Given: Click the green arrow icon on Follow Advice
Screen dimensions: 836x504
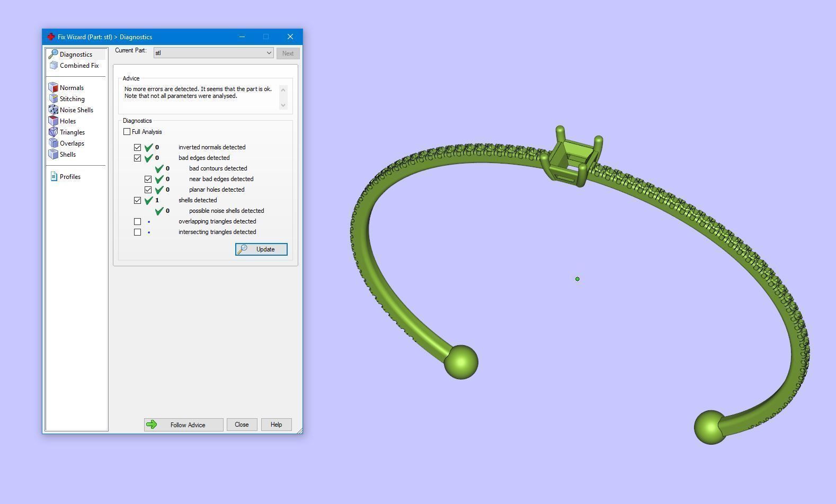Looking at the screenshot, I should tap(152, 425).
